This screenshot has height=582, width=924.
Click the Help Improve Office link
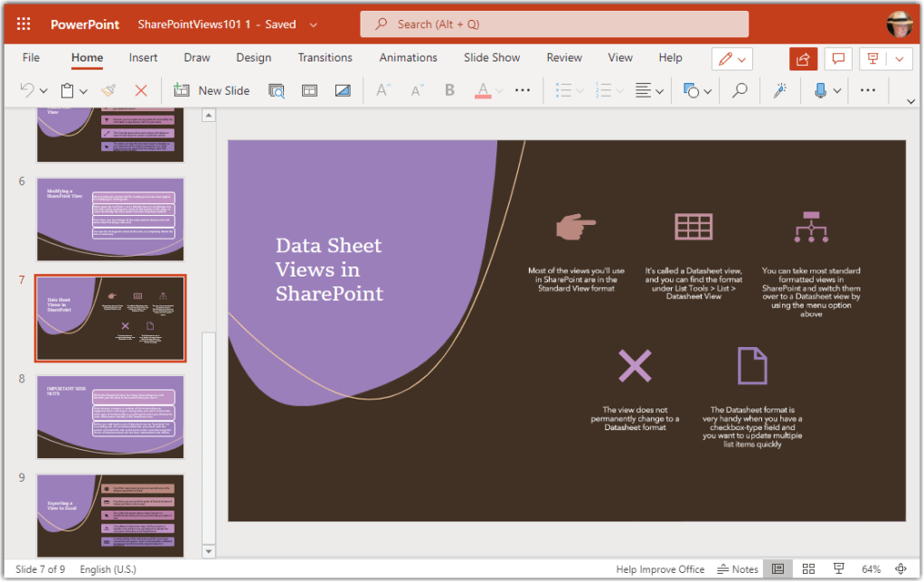coord(660,569)
